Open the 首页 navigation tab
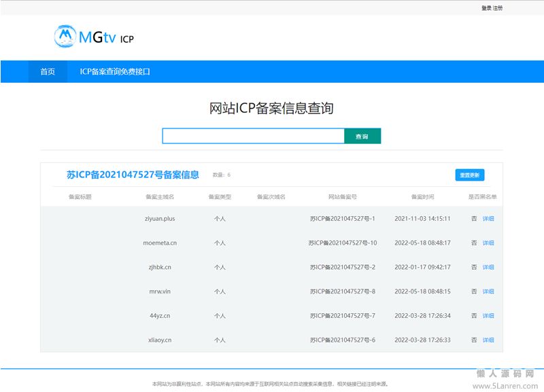The image size is (544, 392). [x=48, y=71]
